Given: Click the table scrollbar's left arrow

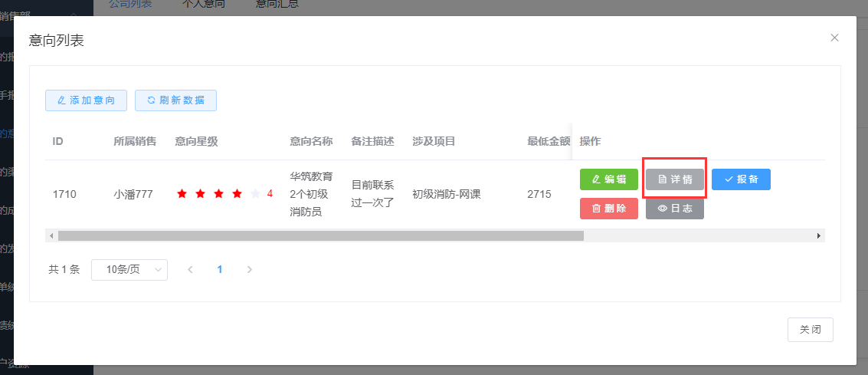Looking at the screenshot, I should [x=51, y=236].
